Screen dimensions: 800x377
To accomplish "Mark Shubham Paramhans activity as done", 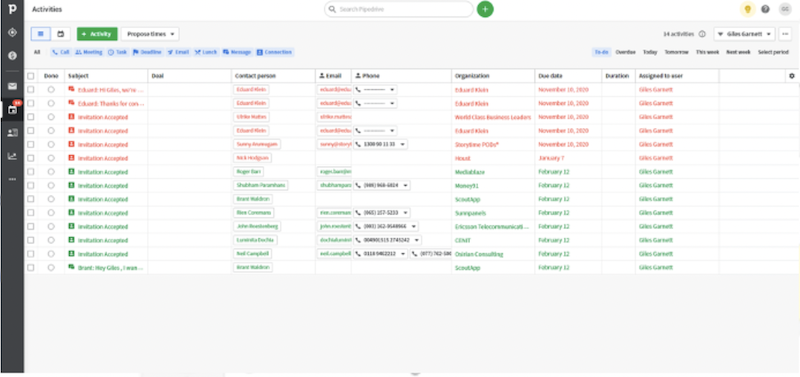I will [51, 185].
